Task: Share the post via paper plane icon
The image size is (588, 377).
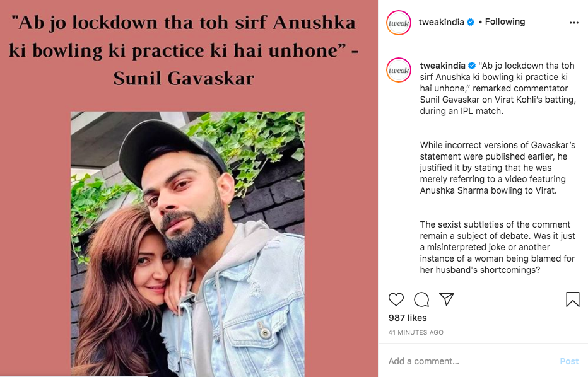Action: point(447,299)
